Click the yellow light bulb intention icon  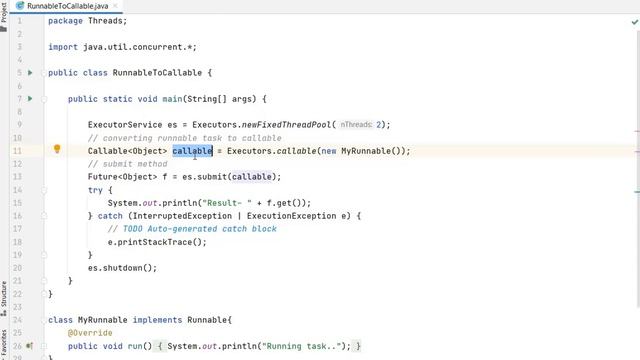(x=57, y=149)
